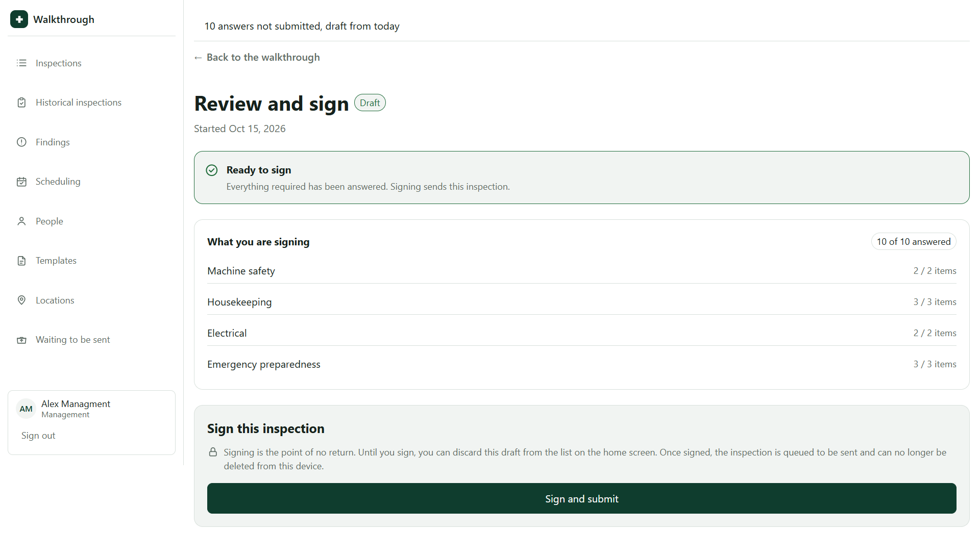Image resolution: width=980 pixels, height=557 pixels.
Task: Click the What you are signing heading
Action: click(x=258, y=242)
